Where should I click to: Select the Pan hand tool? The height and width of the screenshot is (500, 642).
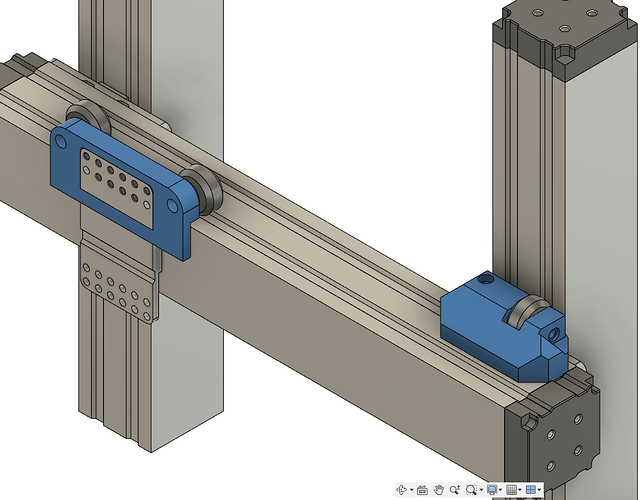pos(439,489)
